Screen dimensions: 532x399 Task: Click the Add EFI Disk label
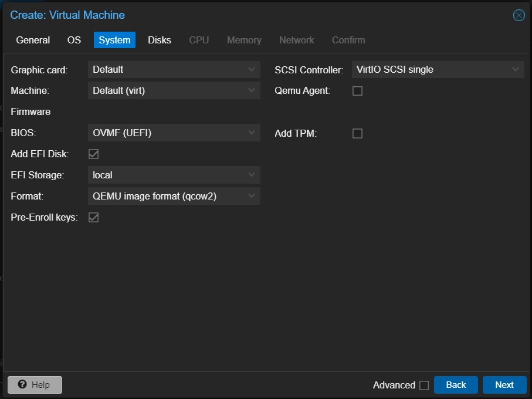pos(40,154)
